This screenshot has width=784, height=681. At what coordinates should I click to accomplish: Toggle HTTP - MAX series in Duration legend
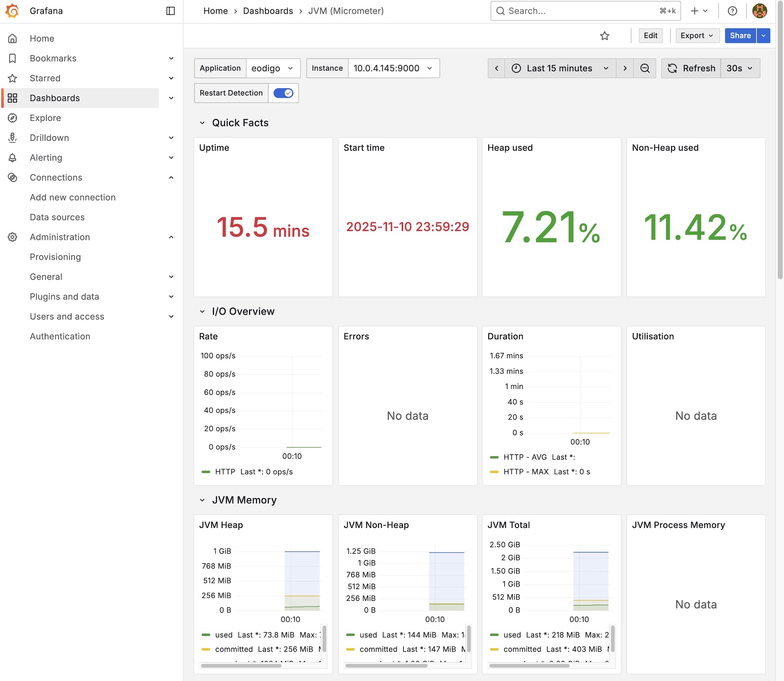[526, 472]
